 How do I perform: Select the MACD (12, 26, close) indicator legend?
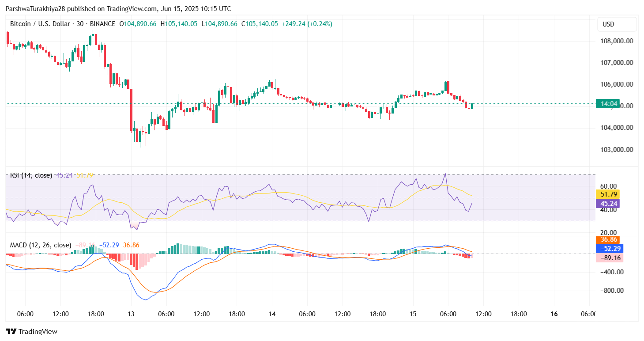pyautogui.click(x=41, y=245)
